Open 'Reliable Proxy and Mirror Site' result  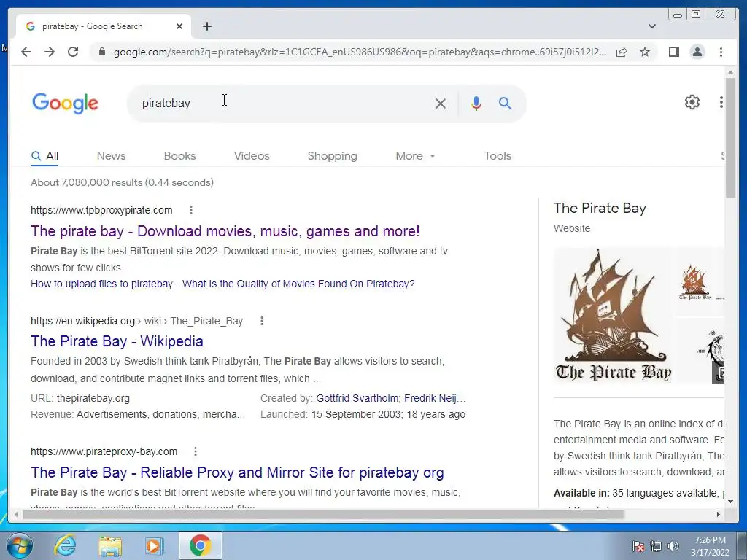point(237,472)
